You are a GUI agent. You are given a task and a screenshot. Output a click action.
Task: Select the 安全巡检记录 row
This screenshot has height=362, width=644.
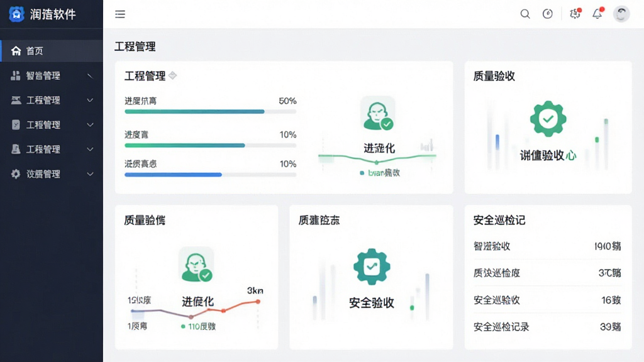(x=547, y=327)
